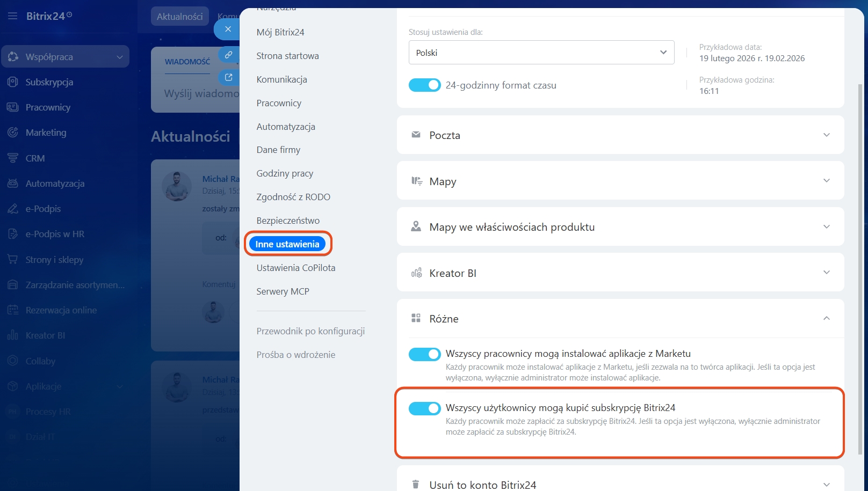Open Godziny pracy settings page
This screenshot has height=491, width=868.
click(x=285, y=173)
